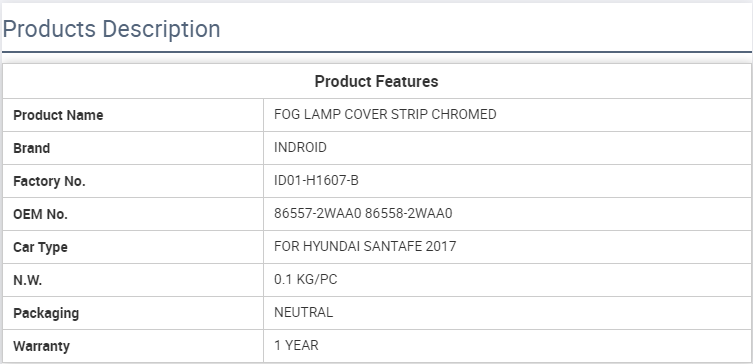Click the blue divider under Products Description

tap(376, 52)
